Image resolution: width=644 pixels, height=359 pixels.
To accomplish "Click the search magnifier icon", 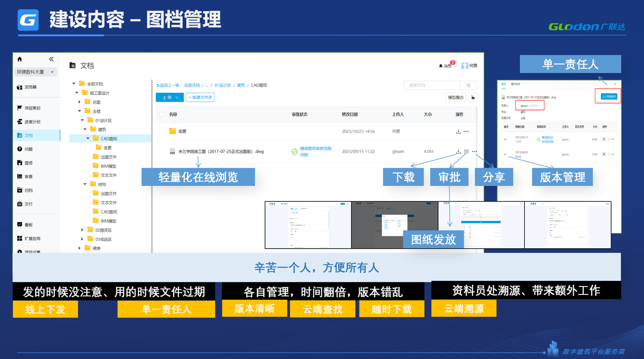I will click(468, 86).
